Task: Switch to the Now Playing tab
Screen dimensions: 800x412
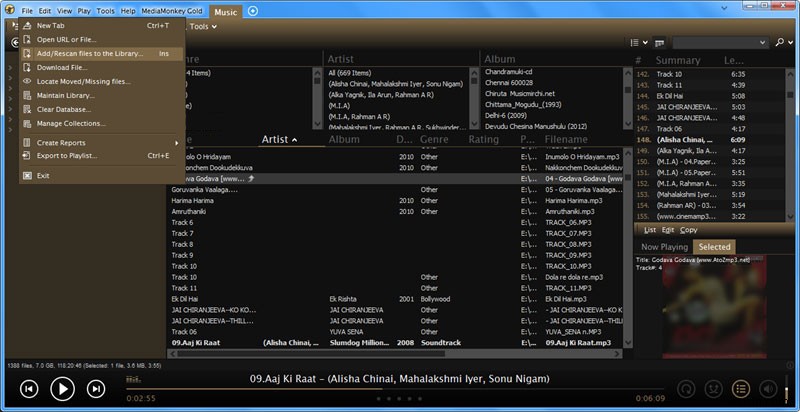Action: point(664,246)
